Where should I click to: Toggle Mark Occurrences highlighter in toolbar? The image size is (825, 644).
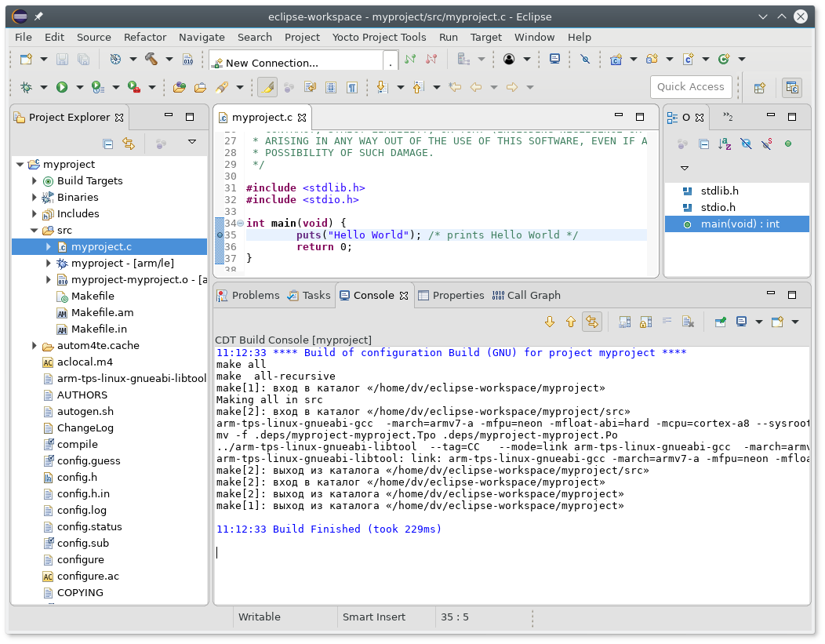coord(267,87)
